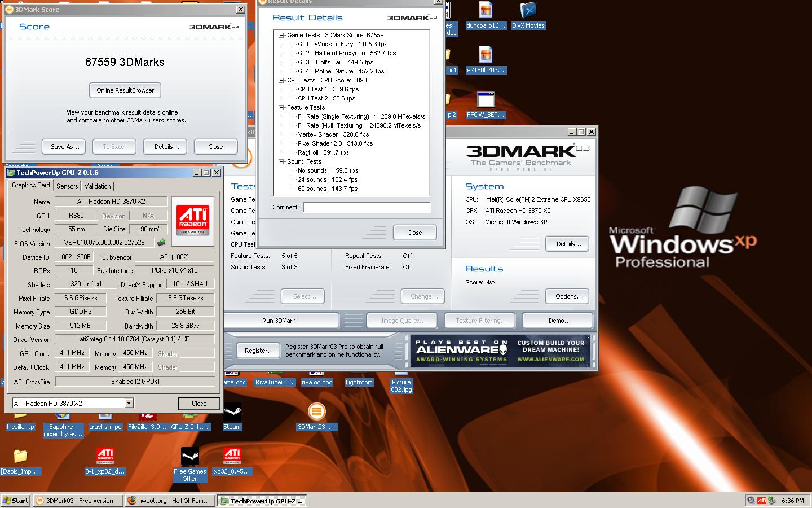Click the BIOS Version value field

point(105,243)
